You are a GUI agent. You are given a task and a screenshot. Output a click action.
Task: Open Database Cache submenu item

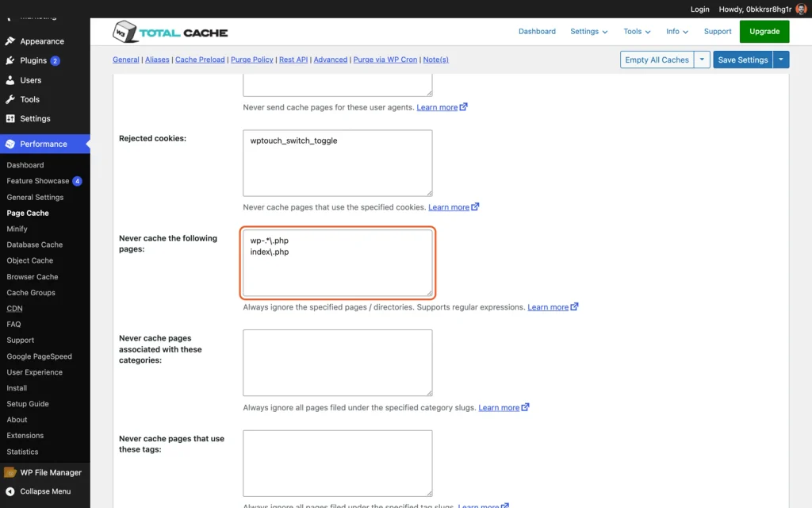click(35, 244)
